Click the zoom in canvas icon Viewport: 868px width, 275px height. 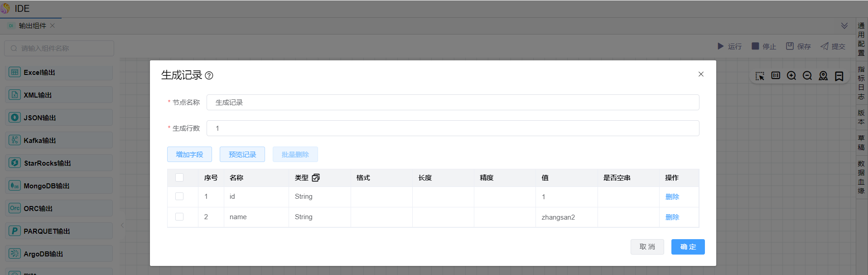pyautogui.click(x=791, y=76)
